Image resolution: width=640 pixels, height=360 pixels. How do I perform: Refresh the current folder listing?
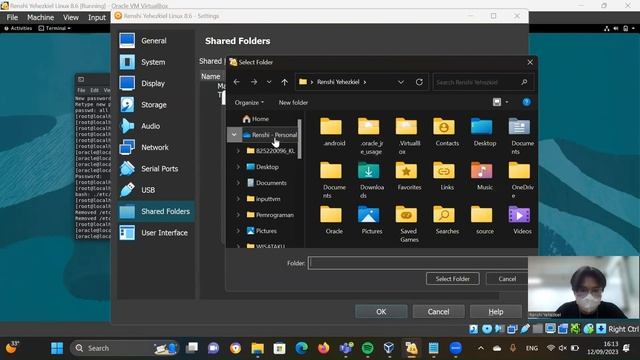(x=419, y=82)
